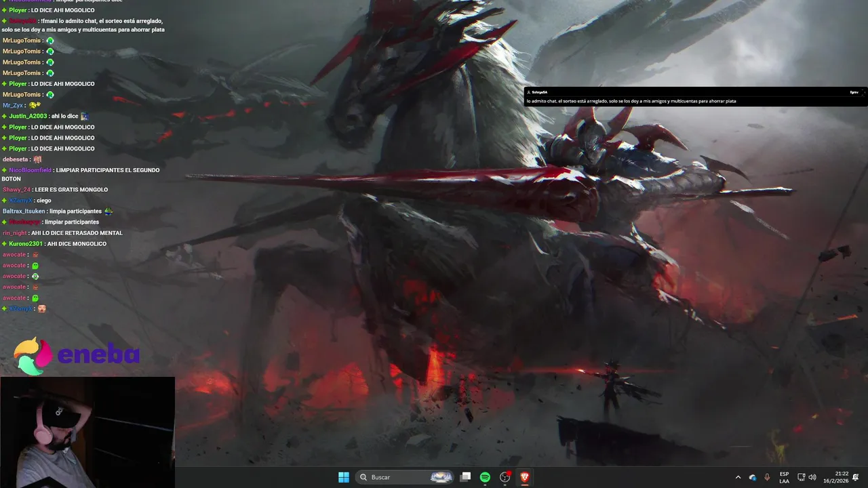Click the emote in Mr_Zyx's message
This screenshot has height=488, width=868.
tap(35, 105)
